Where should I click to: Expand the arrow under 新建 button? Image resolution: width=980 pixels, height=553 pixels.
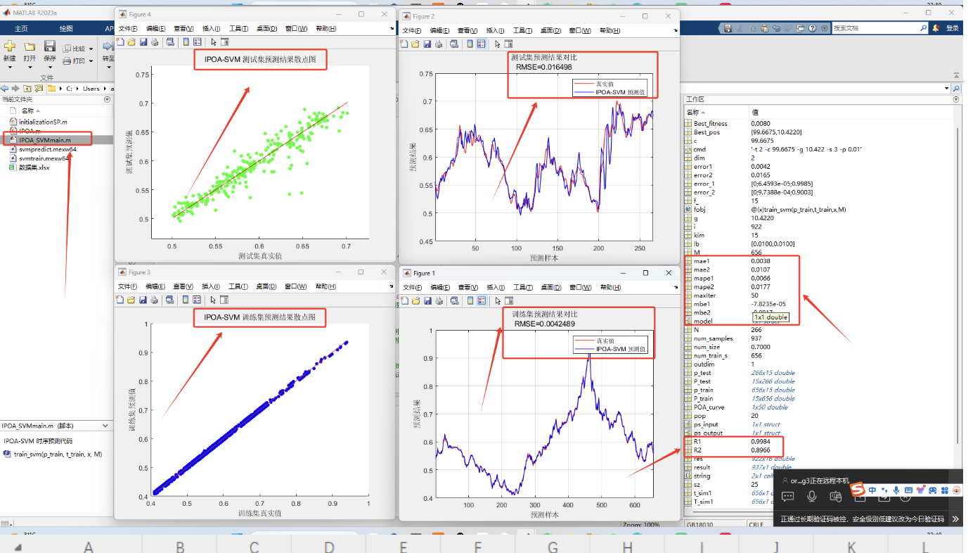(9, 68)
